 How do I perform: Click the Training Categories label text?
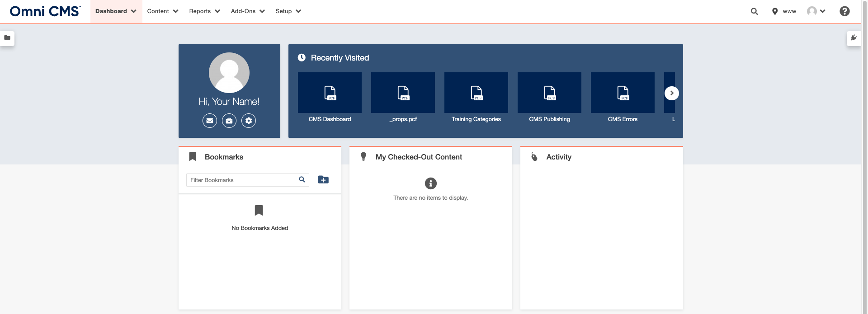click(x=476, y=119)
